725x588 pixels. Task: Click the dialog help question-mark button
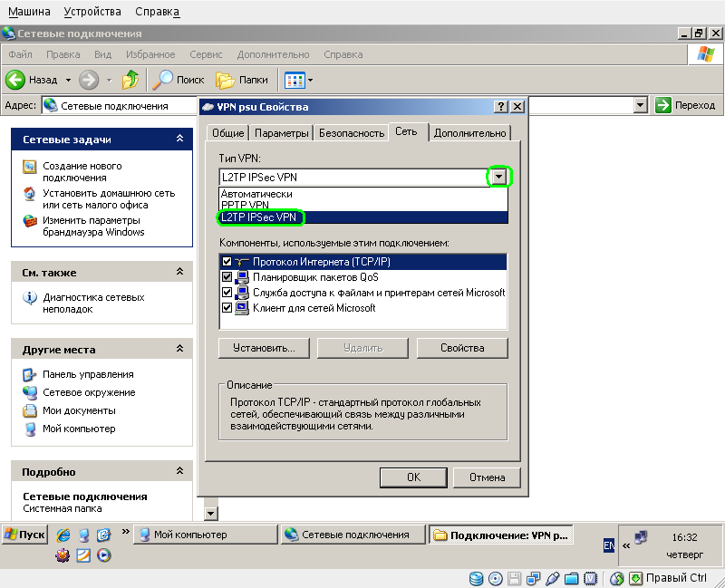[x=501, y=107]
